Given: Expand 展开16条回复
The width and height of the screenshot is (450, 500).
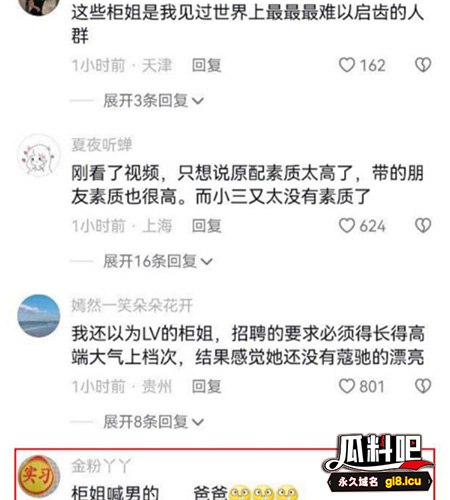Looking at the screenshot, I should pos(158,261).
